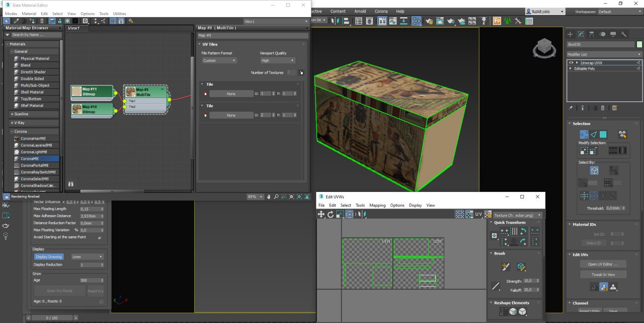The width and height of the screenshot is (644, 323).
Task: Open Utilities wrench tab in command panel
Action: click(624, 34)
